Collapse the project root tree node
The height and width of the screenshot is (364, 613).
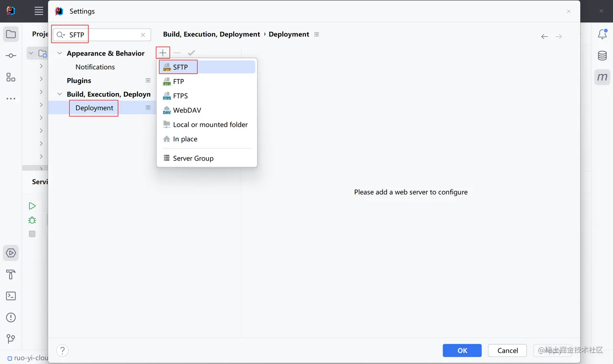click(31, 53)
